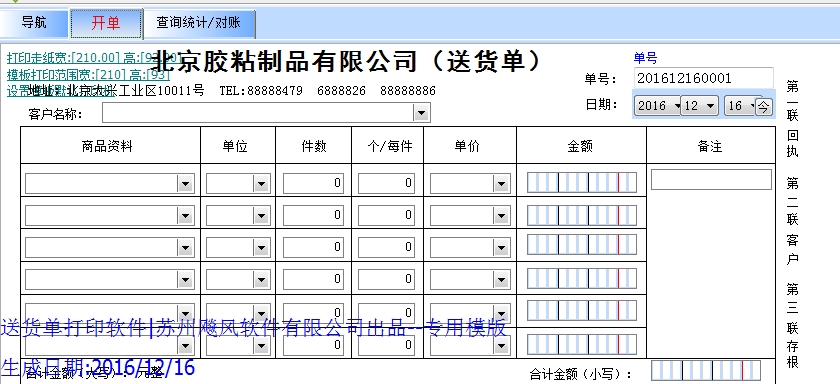This screenshot has width=840, height=384.
Task: Click the first row 金额 amount grid
Action: point(582,183)
